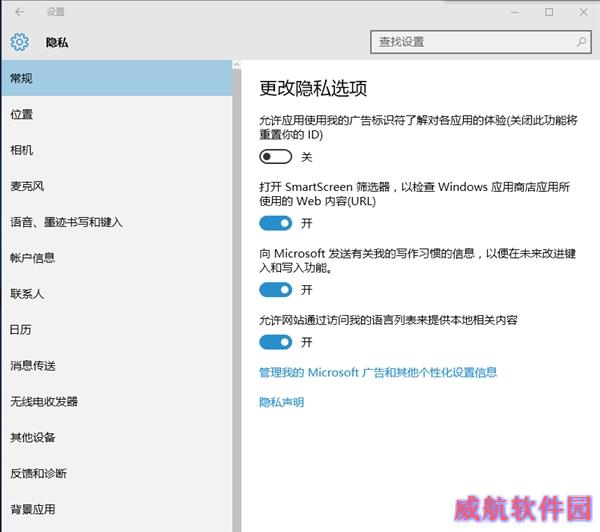
Task: Click the search magnifier icon
Action: (x=581, y=42)
